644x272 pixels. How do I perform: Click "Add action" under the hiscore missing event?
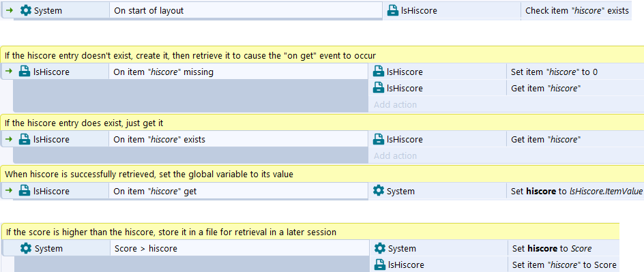coord(395,104)
